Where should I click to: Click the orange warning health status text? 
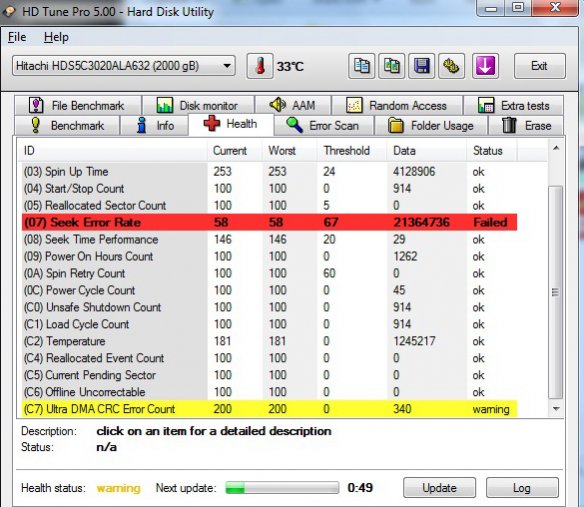[118, 488]
